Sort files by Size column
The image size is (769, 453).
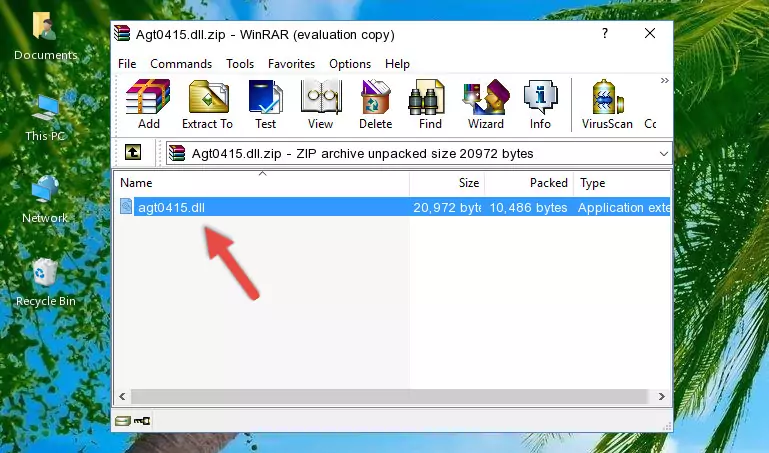(447, 183)
